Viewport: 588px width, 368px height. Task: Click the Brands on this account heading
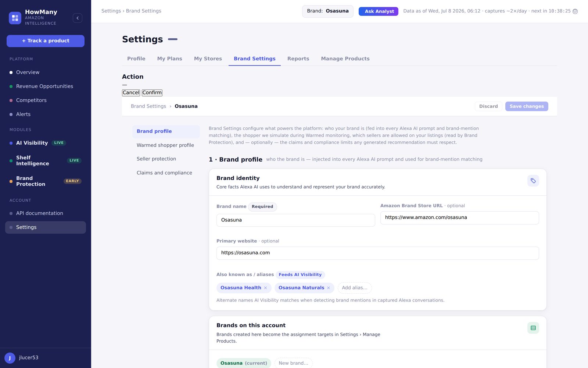pyautogui.click(x=251, y=325)
